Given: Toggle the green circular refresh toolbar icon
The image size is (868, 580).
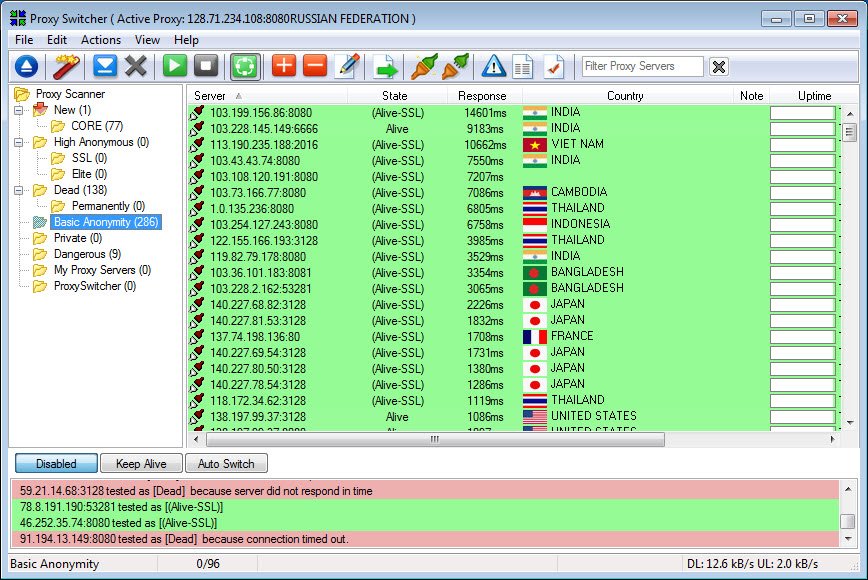Looking at the screenshot, I should pos(245,66).
